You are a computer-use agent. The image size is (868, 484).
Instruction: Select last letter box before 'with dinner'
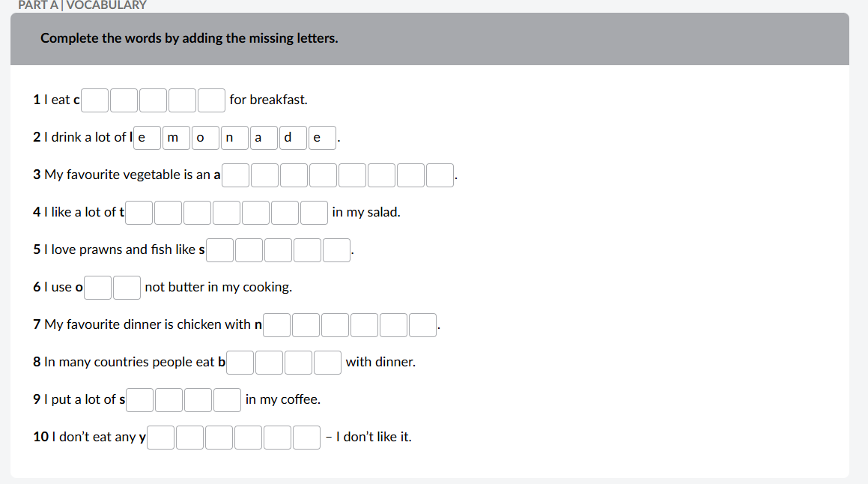click(328, 362)
